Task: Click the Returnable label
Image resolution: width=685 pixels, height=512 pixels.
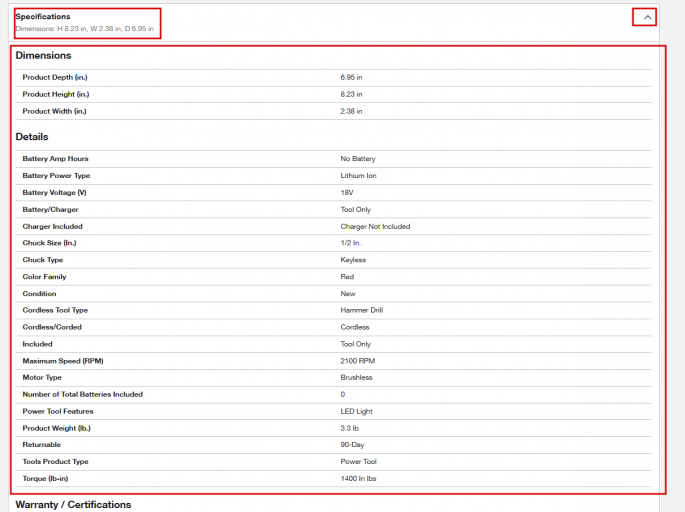Action: coord(42,445)
